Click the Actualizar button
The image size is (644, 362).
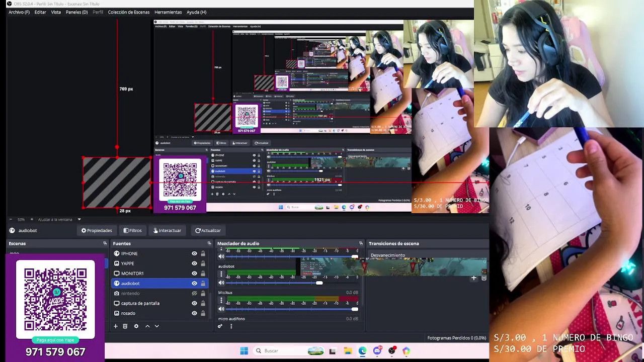pos(208,230)
